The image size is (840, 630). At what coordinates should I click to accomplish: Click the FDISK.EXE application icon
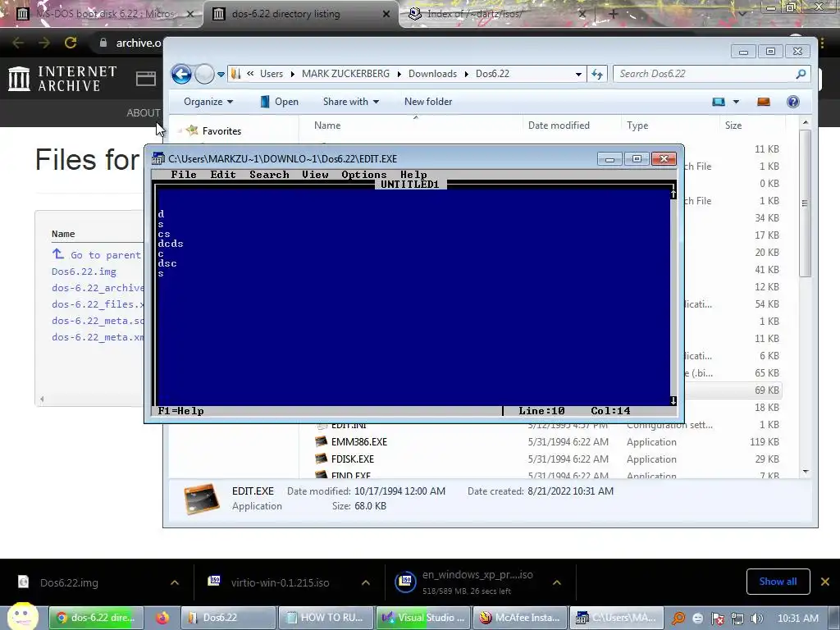(321, 459)
